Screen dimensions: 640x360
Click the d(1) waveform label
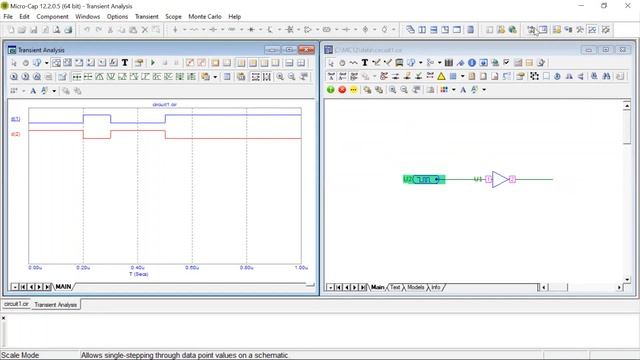click(16, 119)
